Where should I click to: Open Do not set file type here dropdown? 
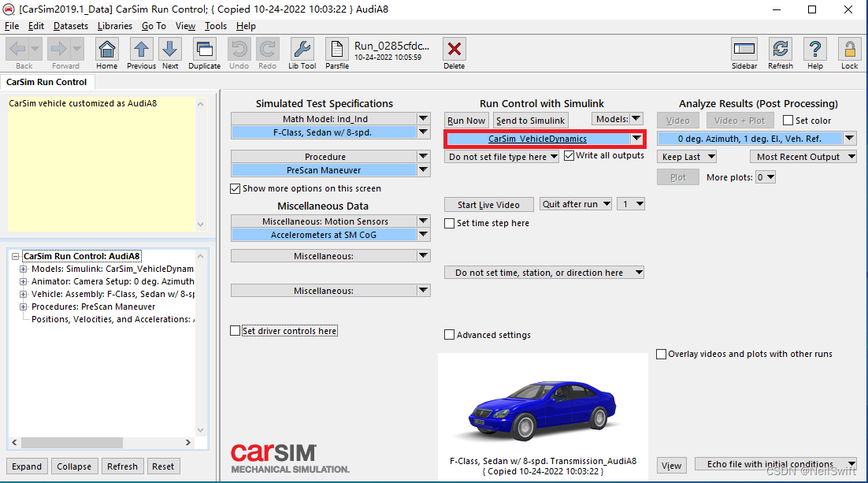[502, 157]
